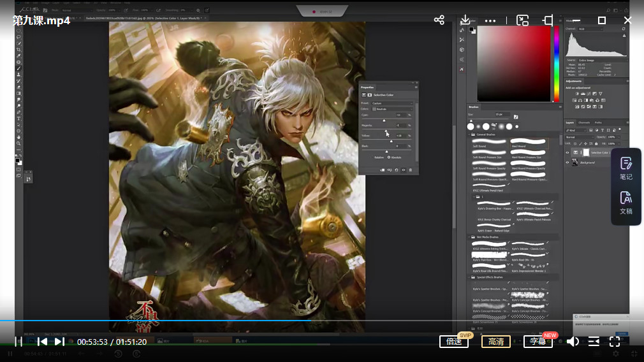Viewport: 644px width, 362px height.
Task: Skip to the next video
Action: 59,342
